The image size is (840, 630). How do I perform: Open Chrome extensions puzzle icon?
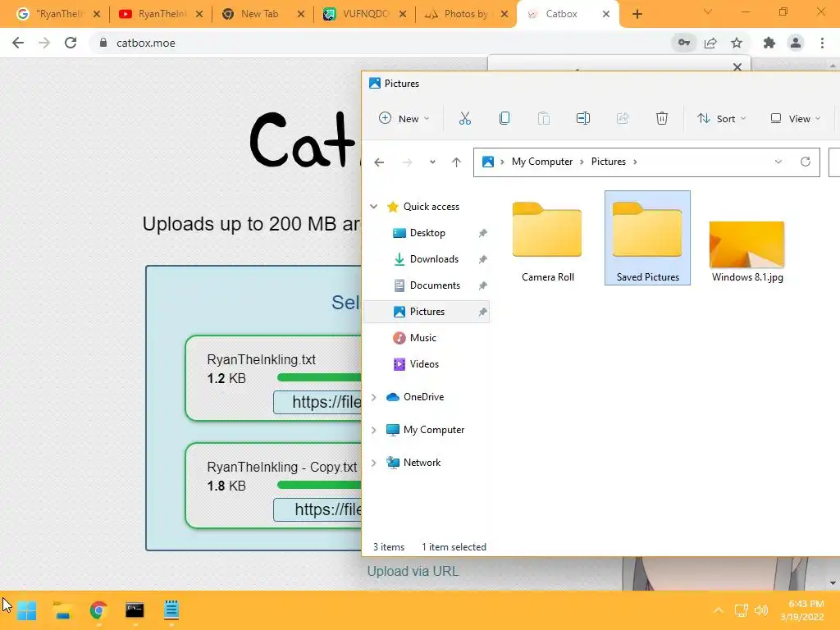769,43
